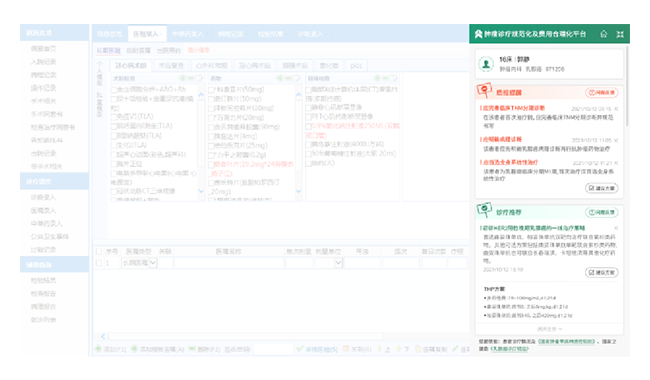Open the picc template tab
This screenshot has width=650, height=380.
coord(356,65)
